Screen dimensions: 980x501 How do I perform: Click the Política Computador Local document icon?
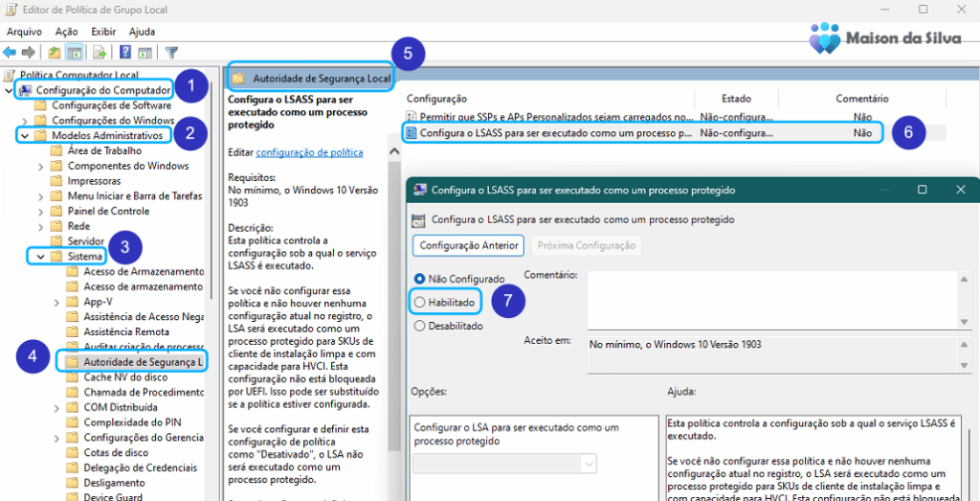coord(10,75)
